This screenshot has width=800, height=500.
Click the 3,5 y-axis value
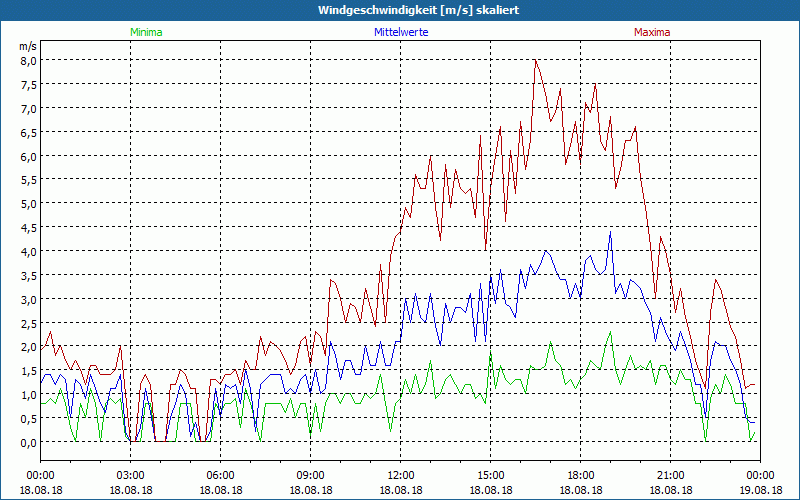coord(29,276)
